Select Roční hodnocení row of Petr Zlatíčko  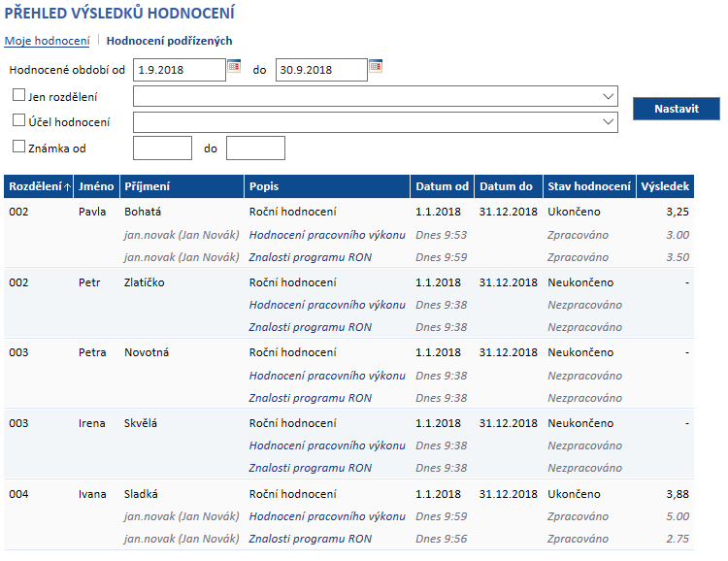click(348, 282)
